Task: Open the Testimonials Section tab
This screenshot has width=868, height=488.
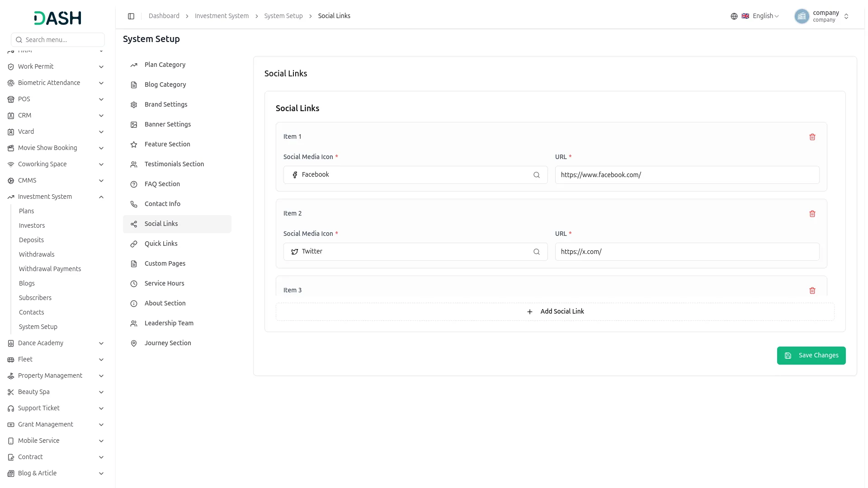Action: click(x=177, y=164)
